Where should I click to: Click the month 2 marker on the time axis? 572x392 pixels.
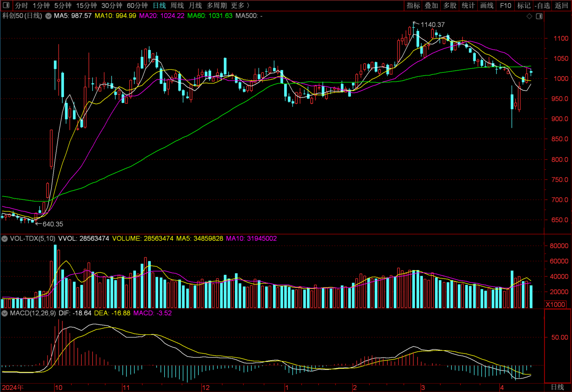click(x=355, y=388)
